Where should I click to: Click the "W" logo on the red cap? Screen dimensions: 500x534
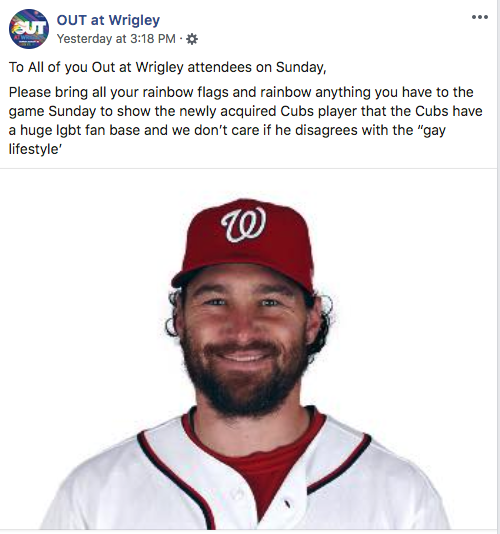pos(244,224)
